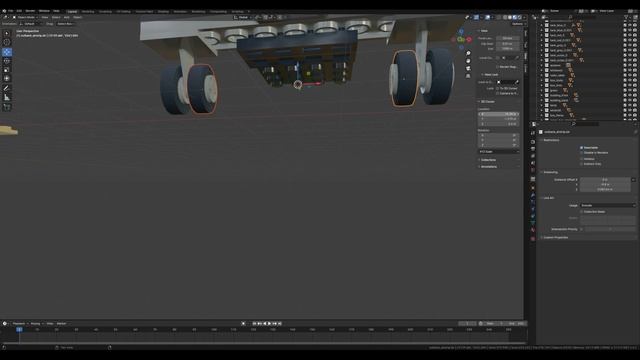Select the Select Box tool
Viewport: 640px width, 360px height.
click(7, 33)
